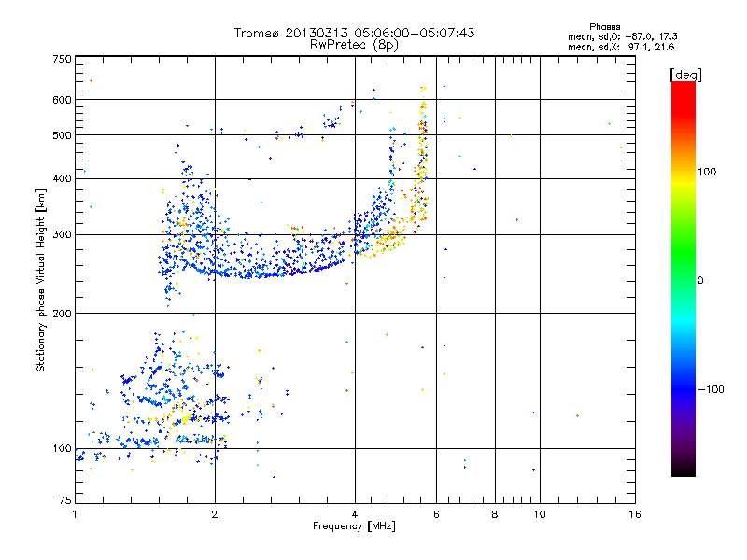The width and height of the screenshot is (747, 560).
Task: Click the isolated orange data point near 12 MHz
Action: (x=577, y=415)
